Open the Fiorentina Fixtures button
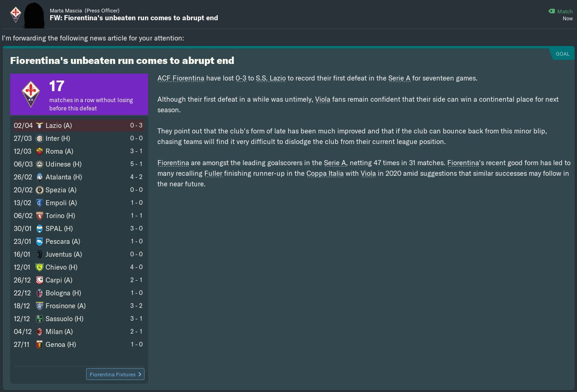 (115, 375)
